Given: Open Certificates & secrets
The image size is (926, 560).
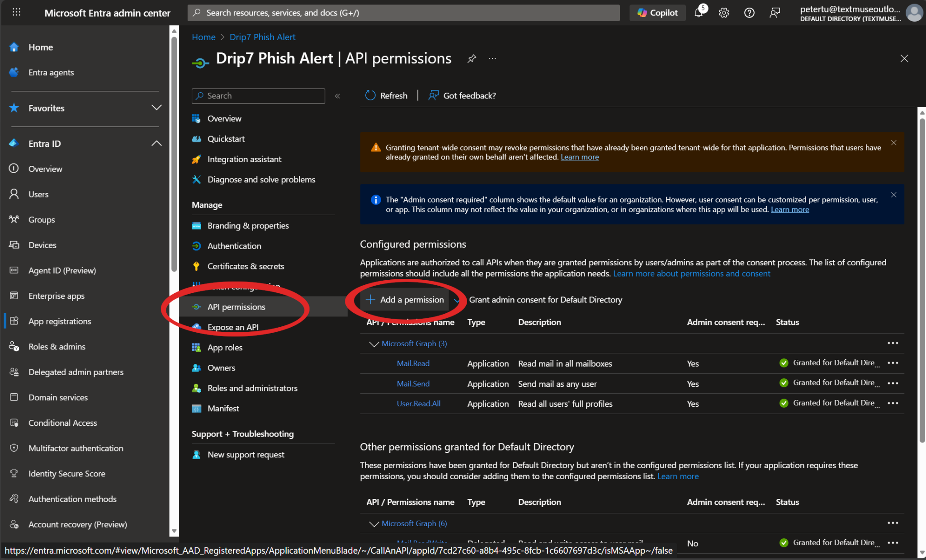Looking at the screenshot, I should pyautogui.click(x=246, y=266).
